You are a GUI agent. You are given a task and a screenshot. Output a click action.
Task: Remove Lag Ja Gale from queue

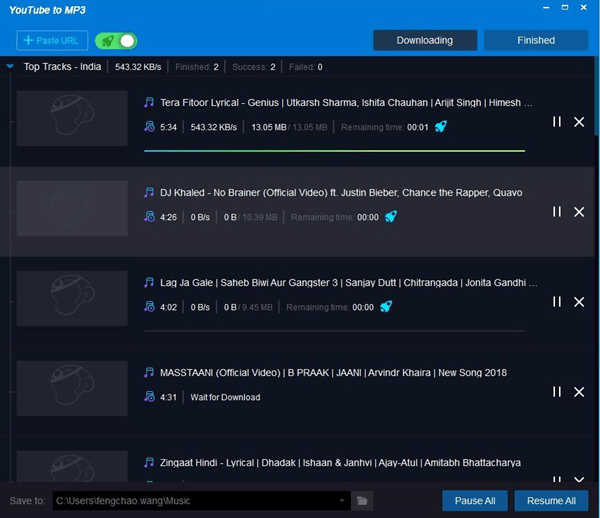coord(579,301)
